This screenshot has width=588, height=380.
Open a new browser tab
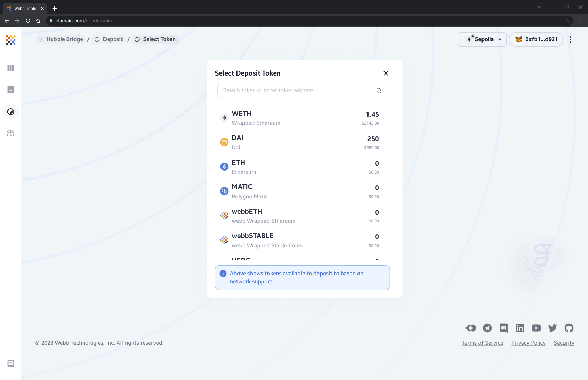[x=55, y=9]
